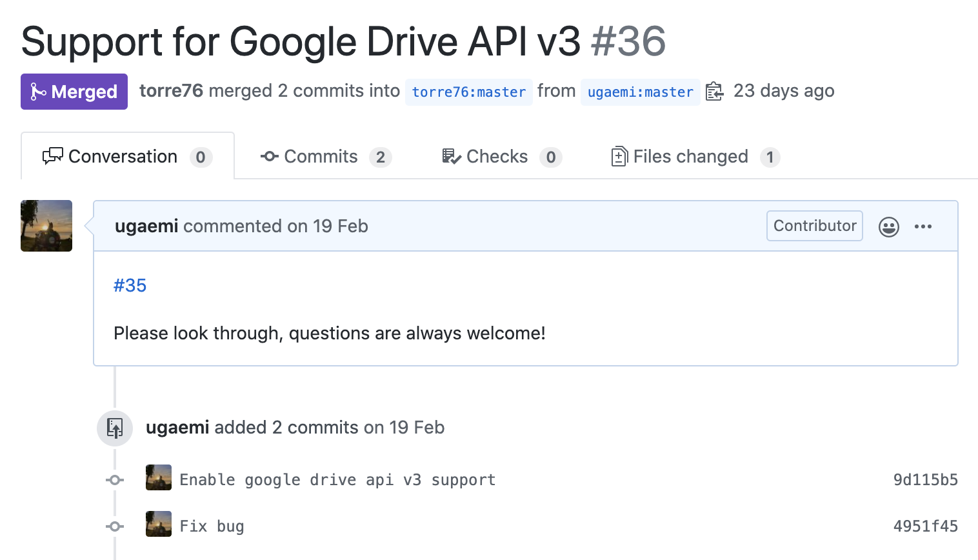The image size is (978, 560).
Task: Click 'Please look through, questions are always welcome!'
Action: pos(330,333)
